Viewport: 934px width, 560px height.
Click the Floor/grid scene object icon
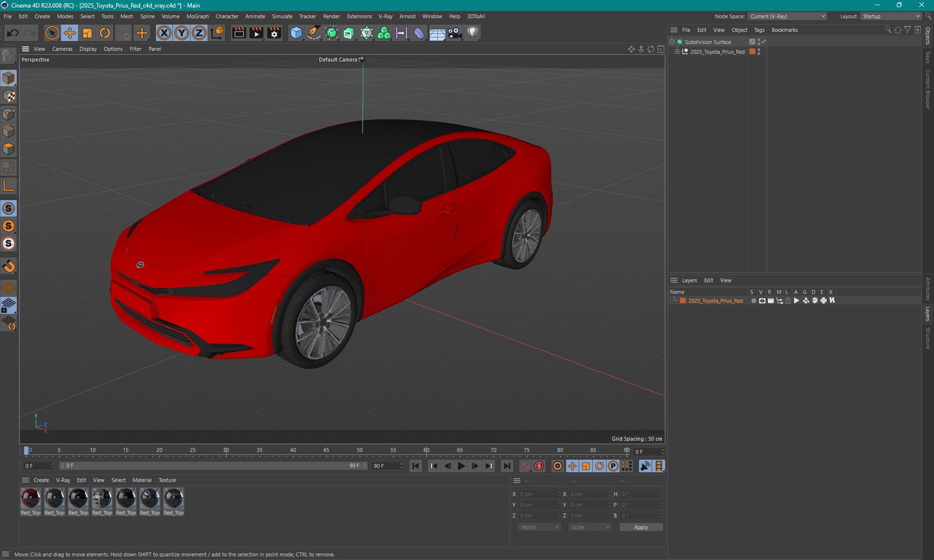437,33
